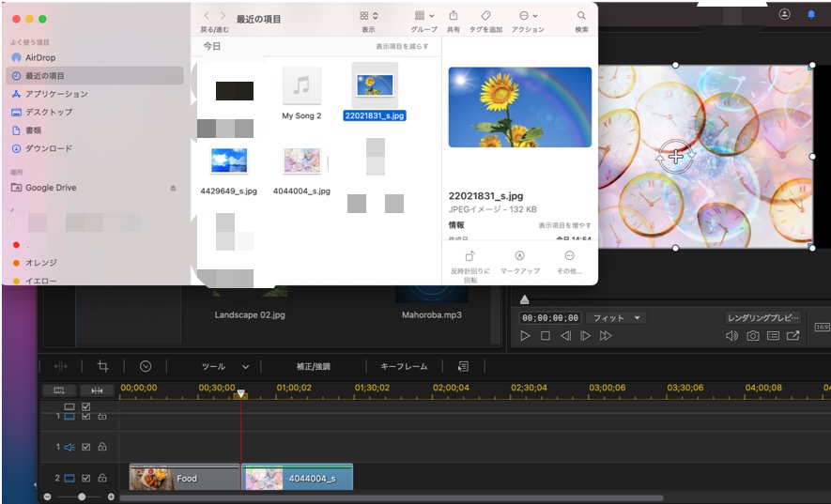The height and width of the screenshot is (504, 831).
Task: Click rotate counterclockwise in Finder preview
Action: [470, 256]
